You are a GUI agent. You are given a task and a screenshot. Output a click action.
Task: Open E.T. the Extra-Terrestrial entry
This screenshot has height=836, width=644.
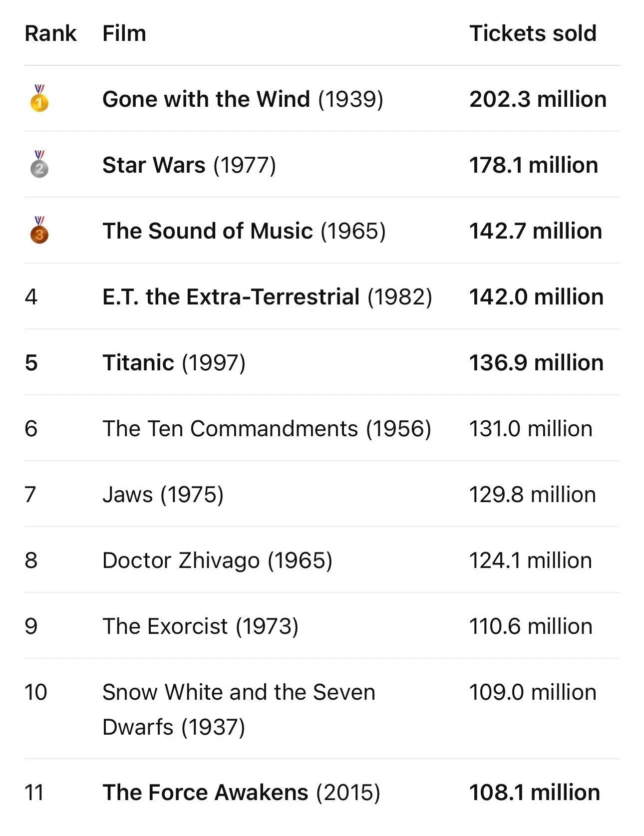[267, 296]
